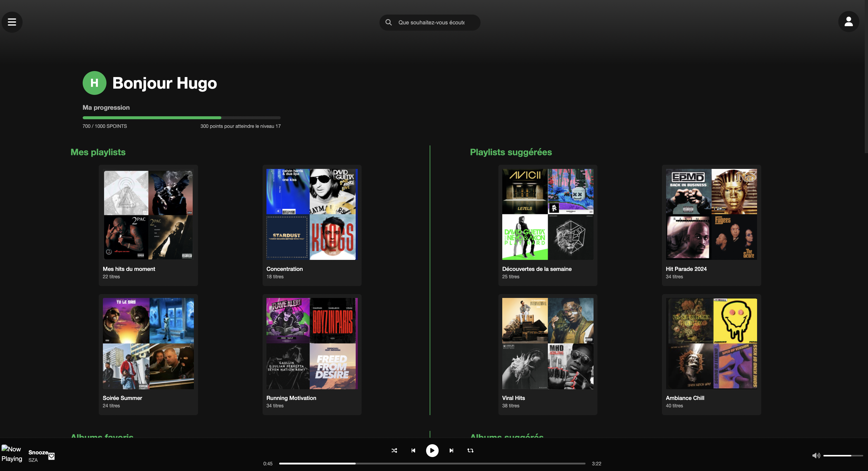Screen dimensions: 868x471
Task: Click the Mes playlists heading
Action: pos(98,152)
